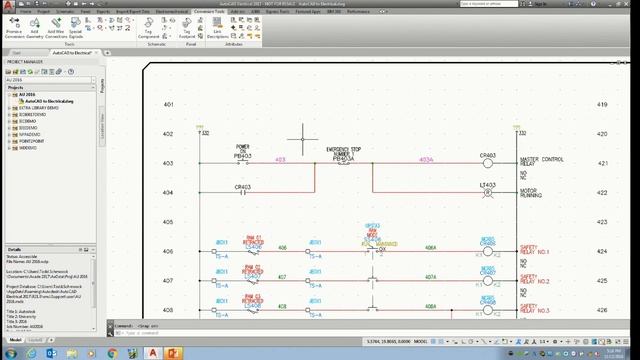Run the Special Explode tool

click(76, 28)
